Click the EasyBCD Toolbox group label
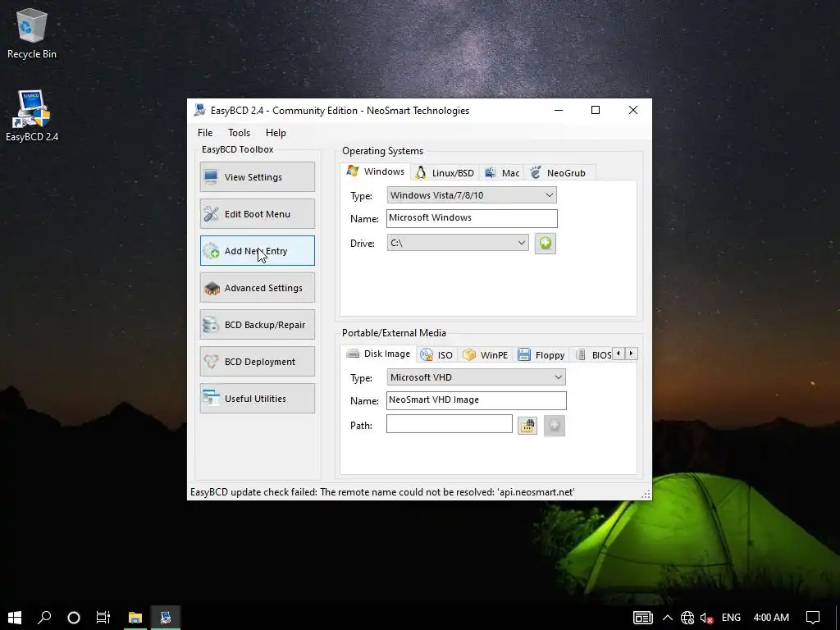The height and width of the screenshot is (630, 840). click(x=237, y=149)
